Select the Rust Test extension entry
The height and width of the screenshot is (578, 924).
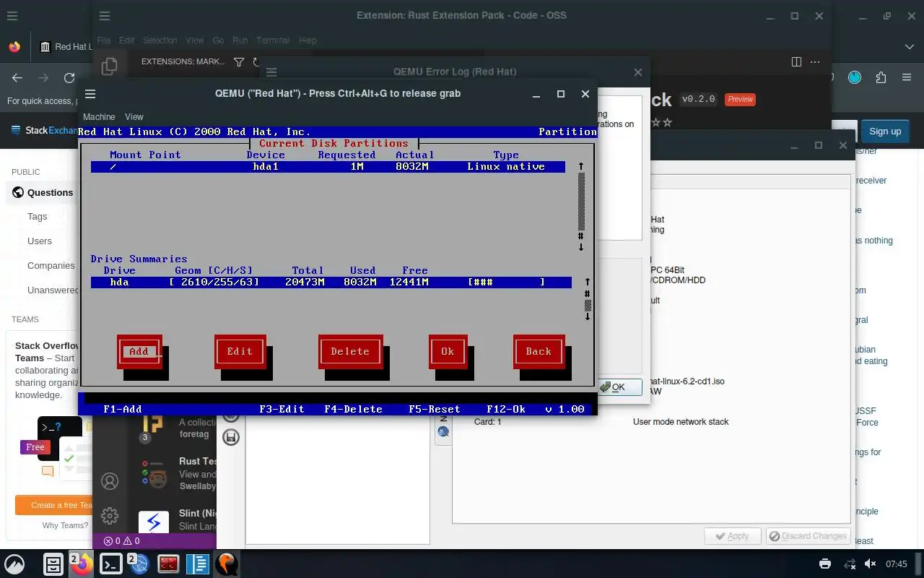pos(178,473)
